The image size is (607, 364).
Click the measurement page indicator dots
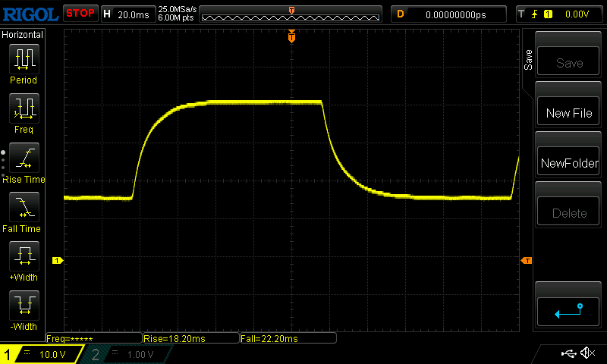coord(3,164)
